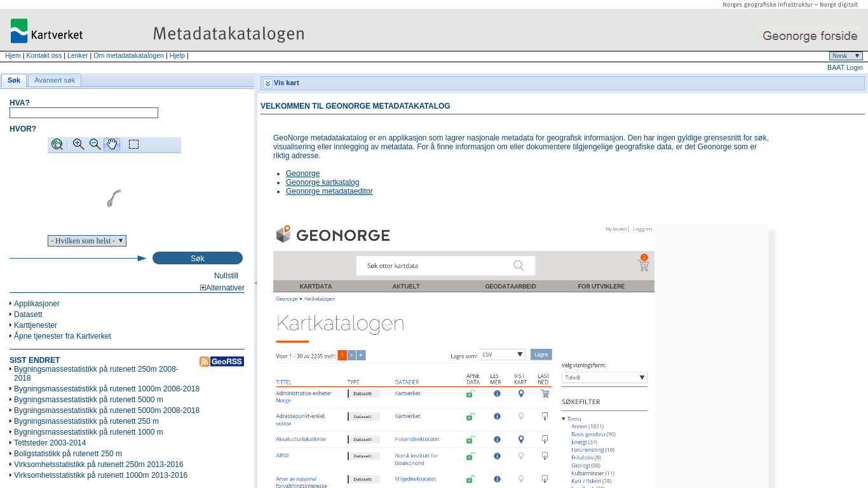Select the zoom in map tool

tap(79, 144)
